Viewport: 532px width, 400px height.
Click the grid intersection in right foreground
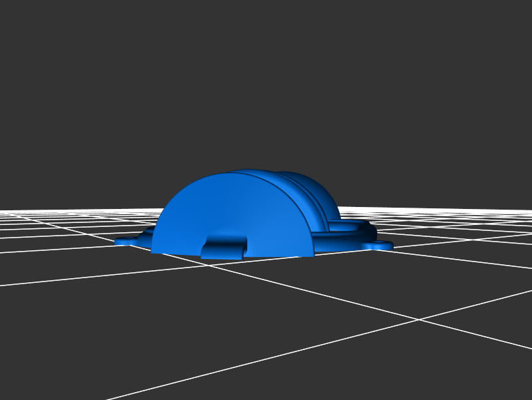pyautogui.click(x=419, y=319)
